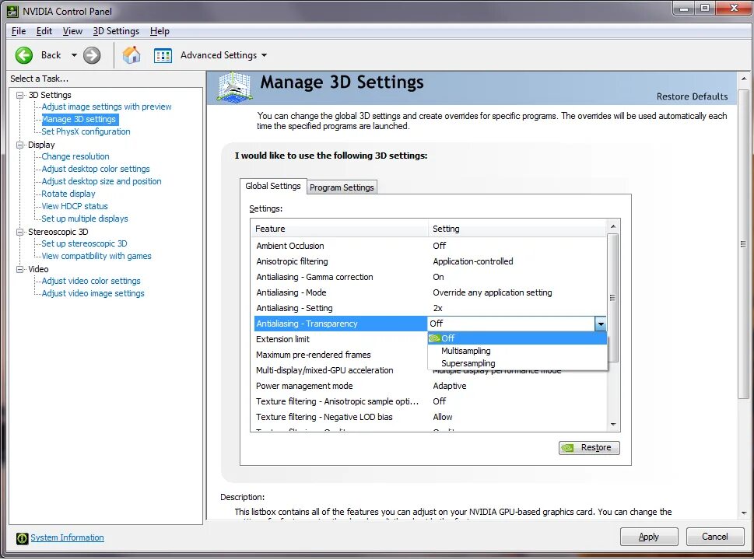Click the grey Forward arrow icon
The image size is (754, 560).
[92, 55]
